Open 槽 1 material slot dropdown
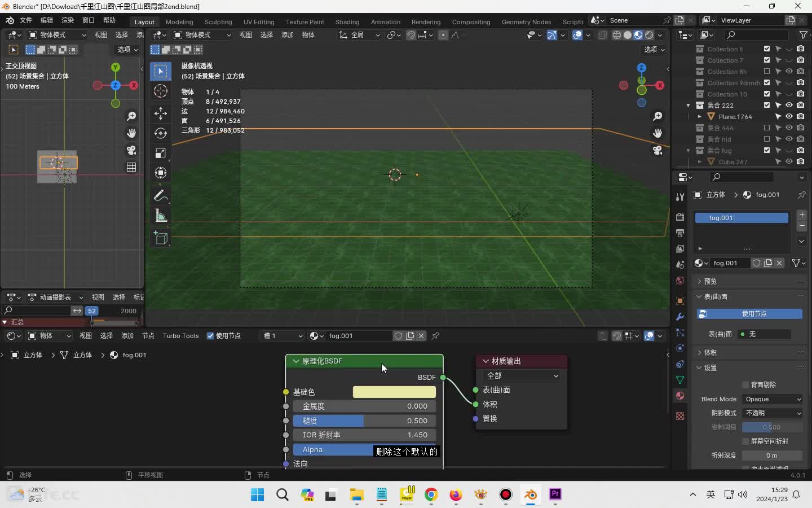The height and width of the screenshot is (508, 812). click(x=283, y=336)
